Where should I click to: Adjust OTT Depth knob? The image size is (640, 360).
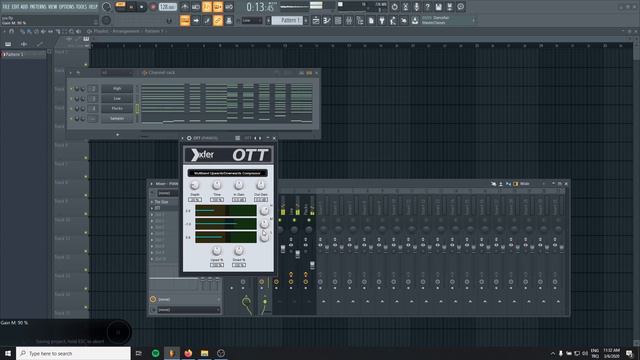195,185
